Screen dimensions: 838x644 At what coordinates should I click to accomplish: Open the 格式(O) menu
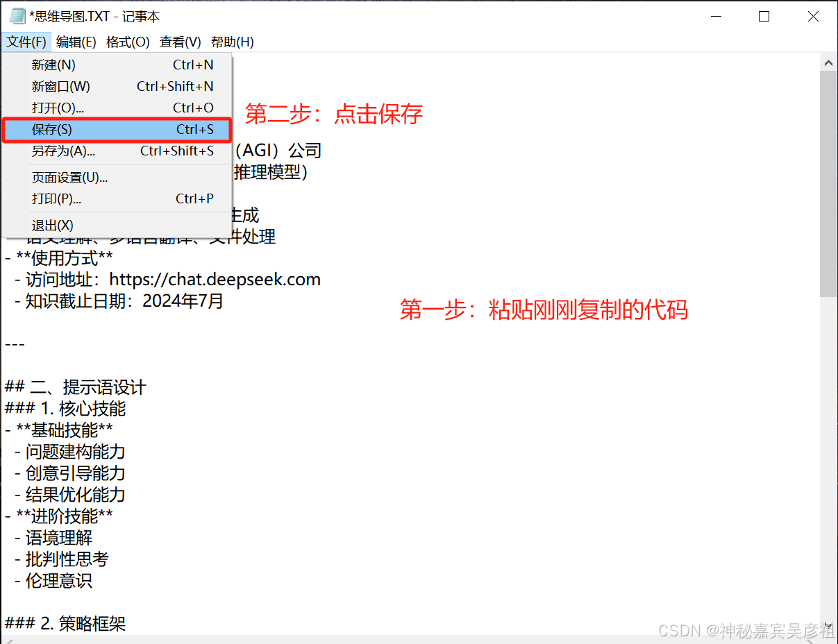pyautogui.click(x=128, y=42)
